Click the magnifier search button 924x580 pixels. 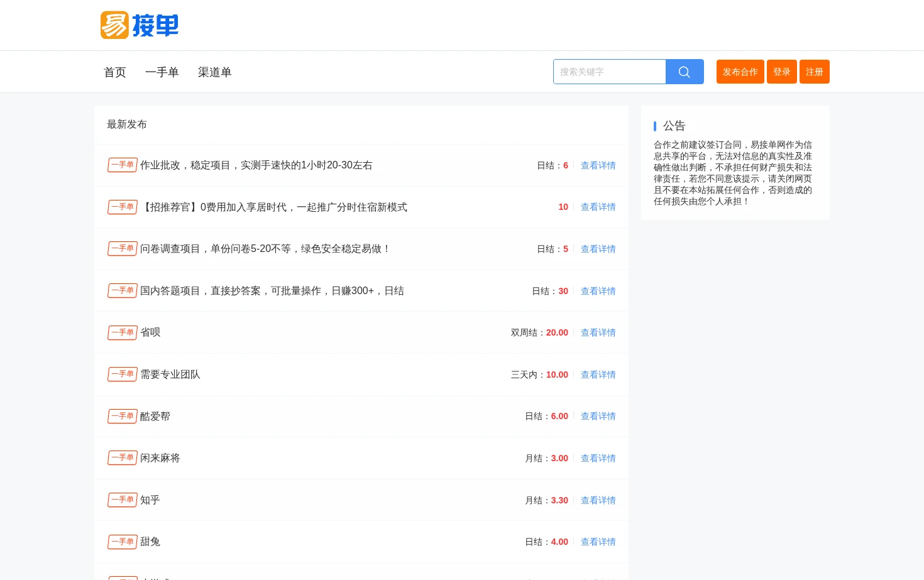pyautogui.click(x=685, y=72)
